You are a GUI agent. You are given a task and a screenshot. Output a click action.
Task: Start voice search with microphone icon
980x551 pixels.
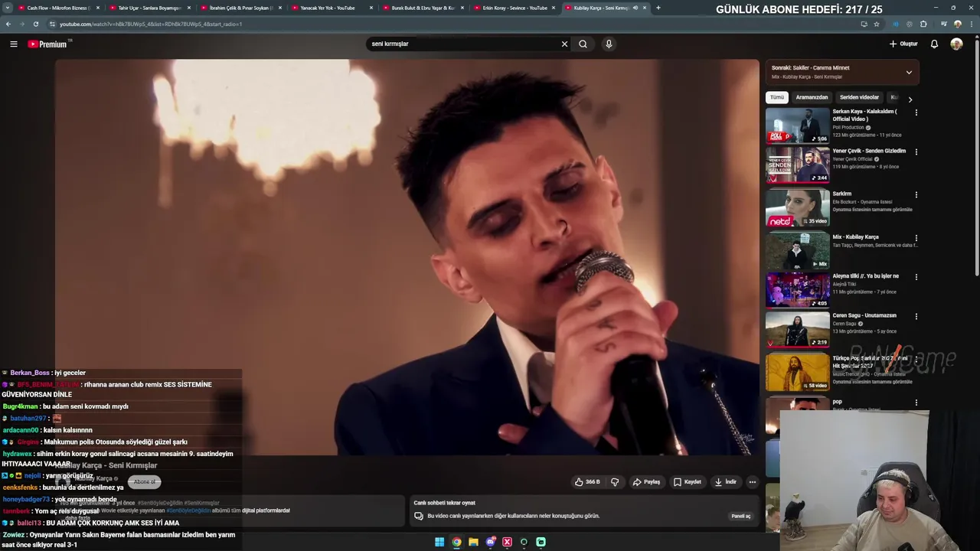point(609,44)
